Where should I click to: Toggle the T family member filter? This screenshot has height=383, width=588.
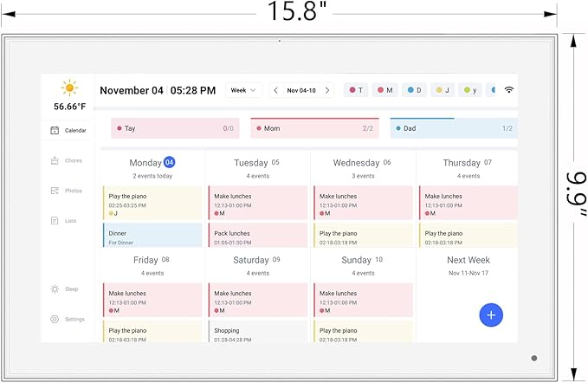point(356,90)
